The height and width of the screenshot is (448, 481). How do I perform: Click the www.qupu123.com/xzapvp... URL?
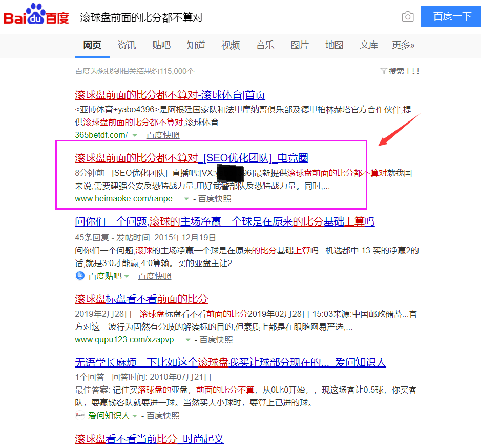[128, 340]
